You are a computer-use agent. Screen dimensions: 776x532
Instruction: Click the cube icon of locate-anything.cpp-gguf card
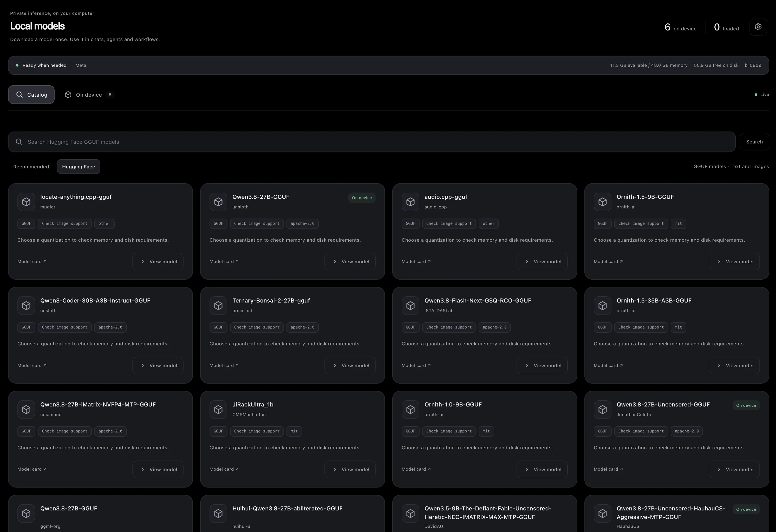point(26,202)
